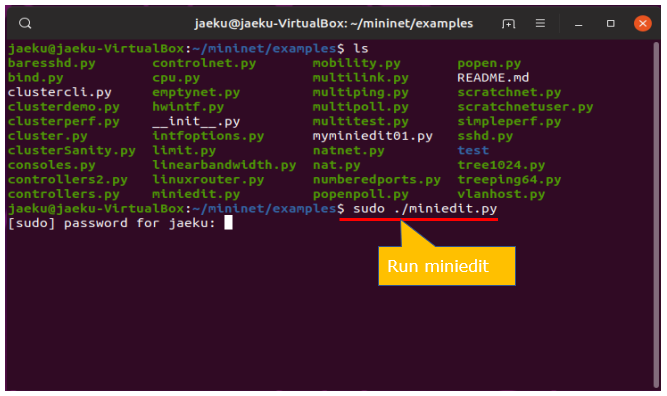Click the blue test directory name

473,150
